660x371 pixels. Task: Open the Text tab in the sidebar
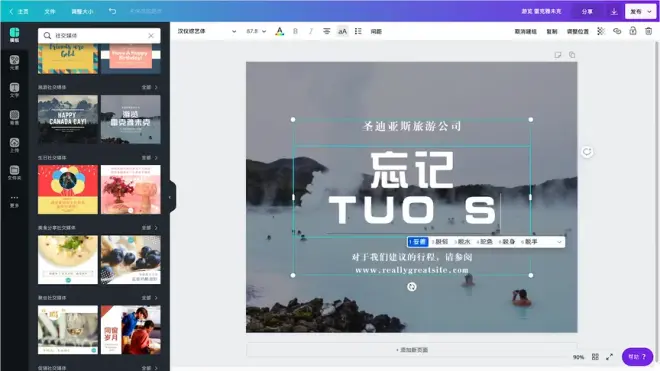[x=14, y=90]
